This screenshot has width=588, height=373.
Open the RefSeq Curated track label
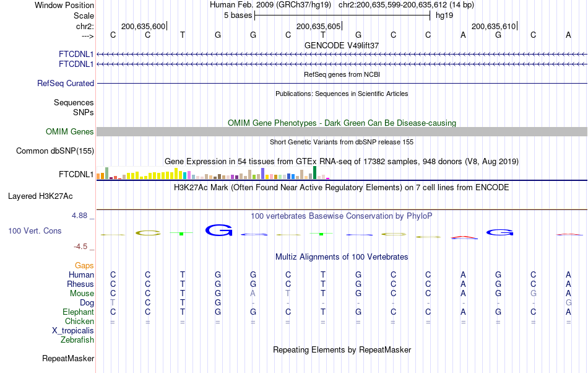coord(65,83)
